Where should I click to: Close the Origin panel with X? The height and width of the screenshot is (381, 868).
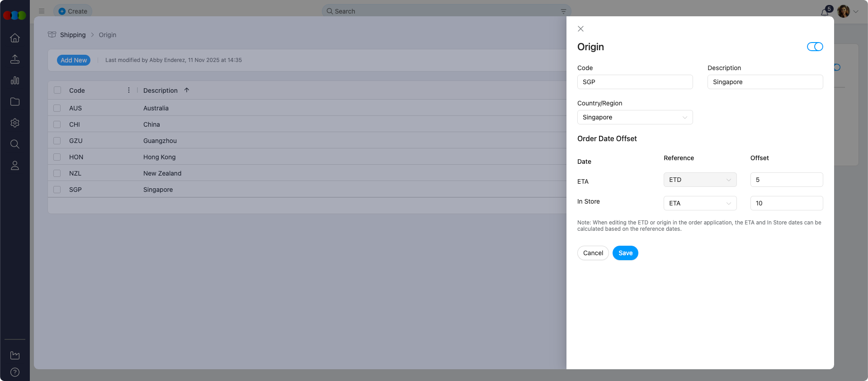tap(581, 29)
